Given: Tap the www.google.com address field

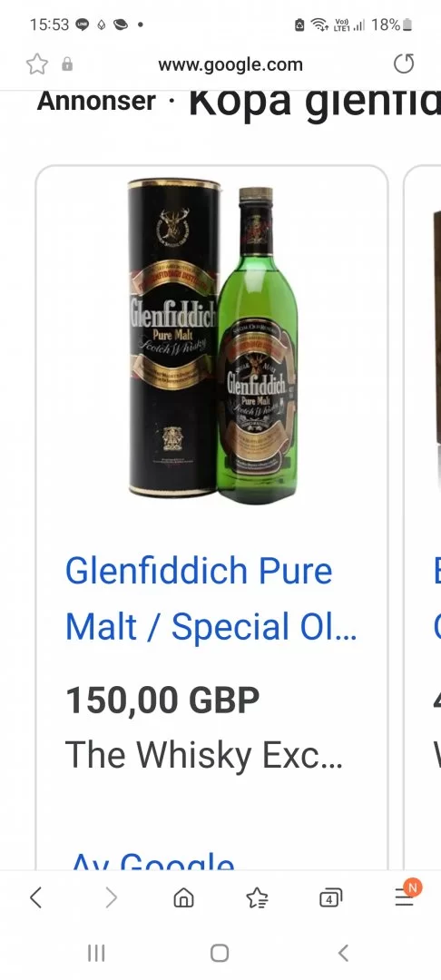Looking at the screenshot, I should pyautogui.click(x=230, y=64).
